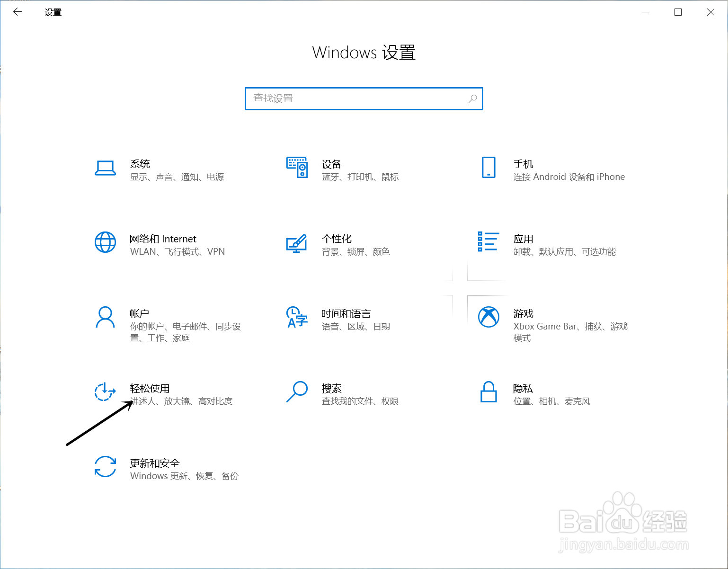Choose the 轻松使用 title text
This screenshot has width=728, height=569.
pos(150,388)
